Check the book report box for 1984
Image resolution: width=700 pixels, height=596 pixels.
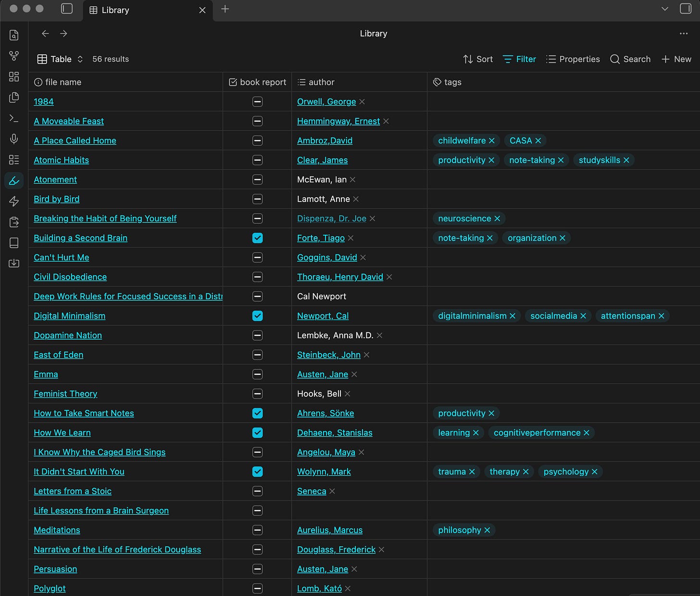click(258, 101)
